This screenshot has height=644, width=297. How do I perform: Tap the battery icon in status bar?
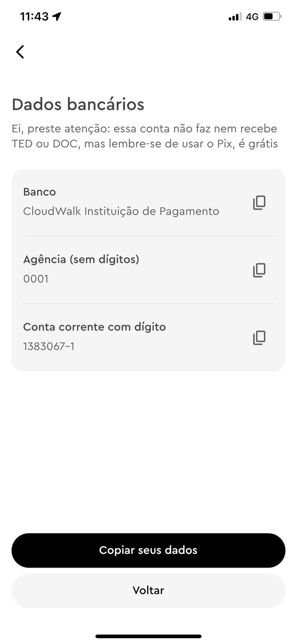point(272,17)
